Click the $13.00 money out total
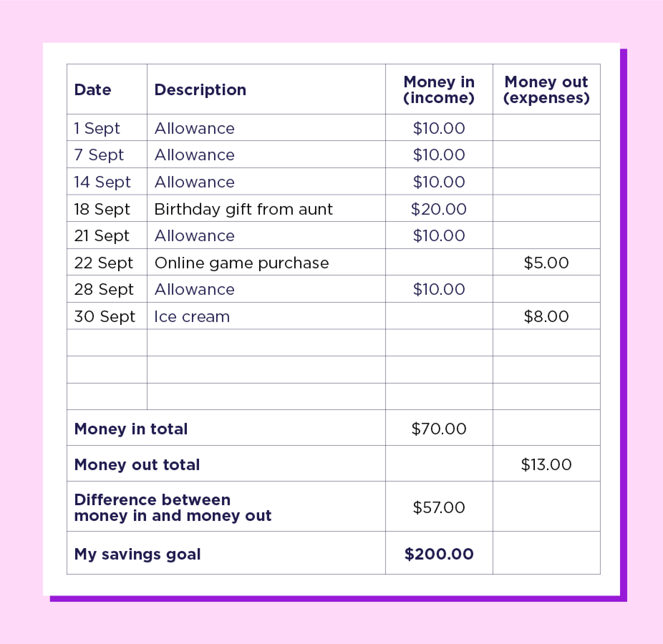663x644 pixels. 546,464
